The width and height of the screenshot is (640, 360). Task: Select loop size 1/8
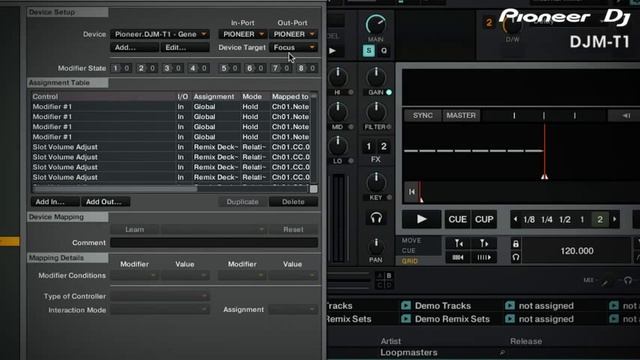[529, 220]
